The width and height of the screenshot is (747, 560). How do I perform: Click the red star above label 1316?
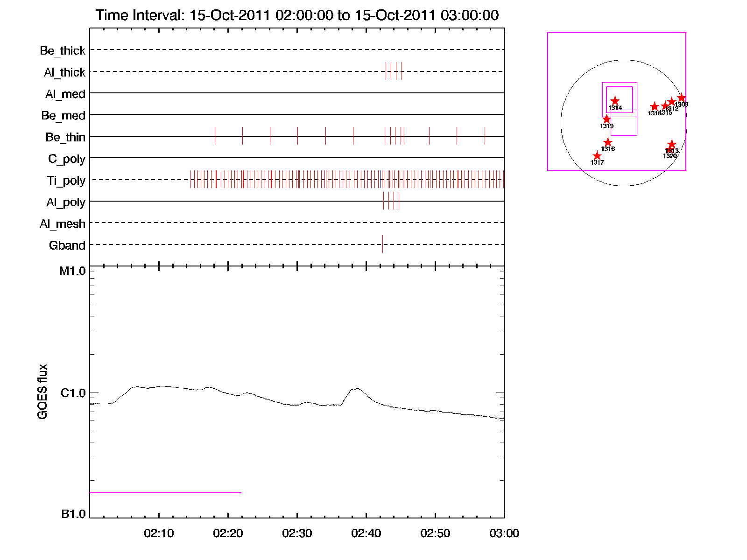pos(608,142)
